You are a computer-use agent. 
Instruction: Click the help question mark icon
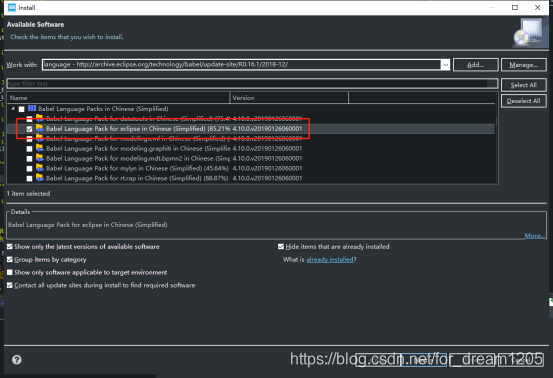(x=17, y=360)
